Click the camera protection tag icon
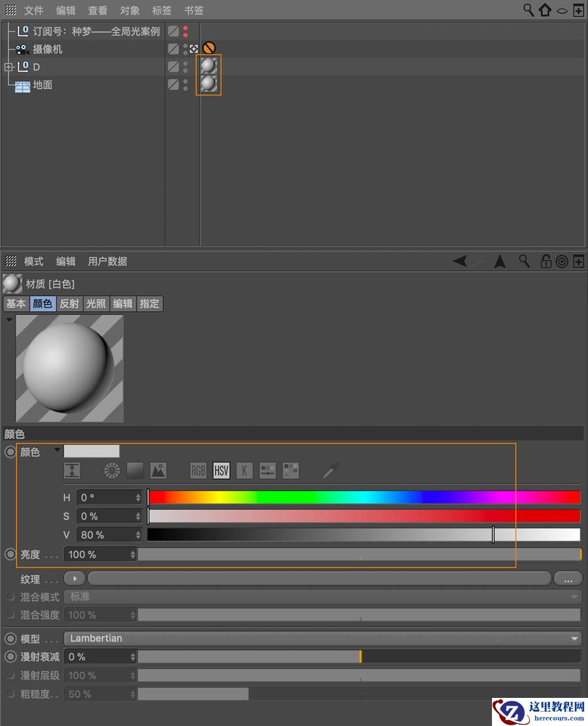 point(208,48)
